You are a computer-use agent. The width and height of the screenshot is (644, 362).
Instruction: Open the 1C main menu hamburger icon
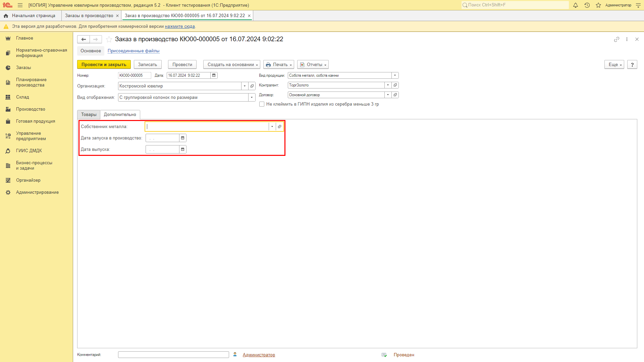point(20,5)
